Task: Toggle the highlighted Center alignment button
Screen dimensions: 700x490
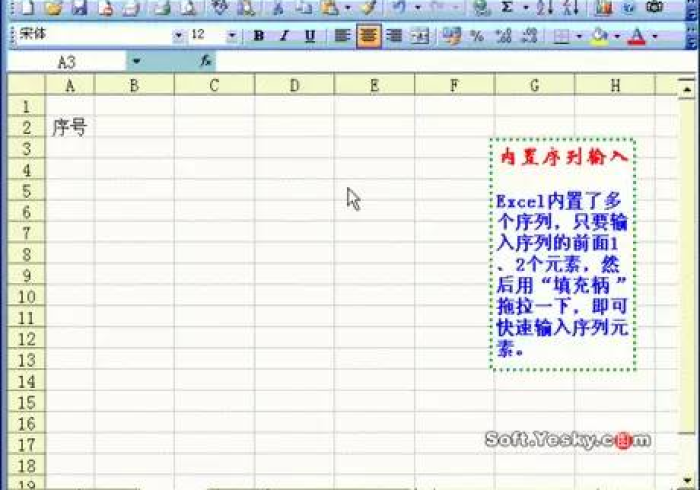Action: pyautogui.click(x=368, y=36)
